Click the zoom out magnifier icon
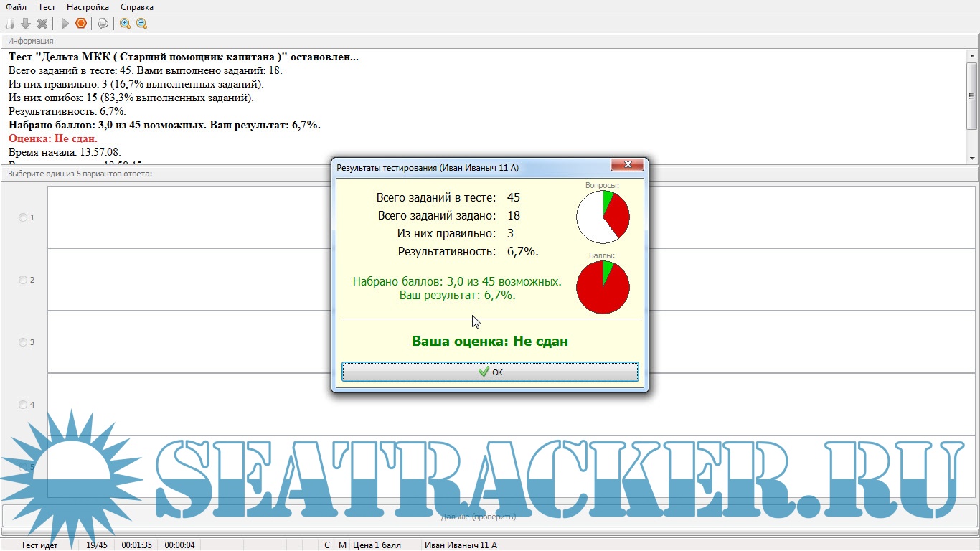The image size is (980, 551). [x=142, y=24]
